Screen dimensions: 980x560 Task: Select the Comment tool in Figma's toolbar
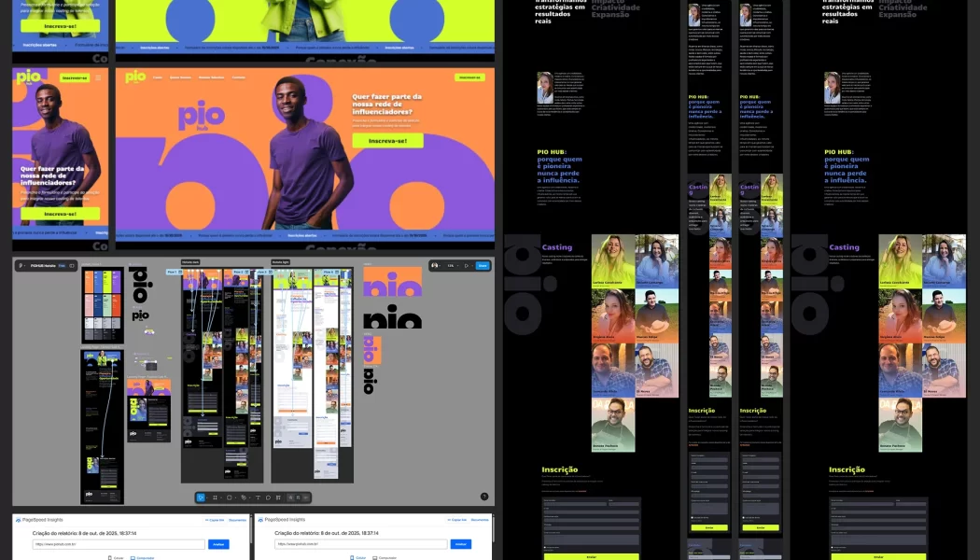[268, 497]
